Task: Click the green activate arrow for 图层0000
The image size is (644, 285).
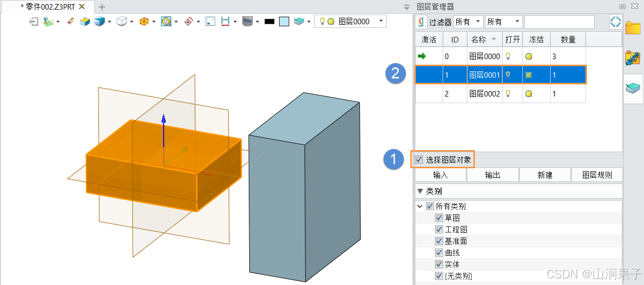Action: coord(422,56)
